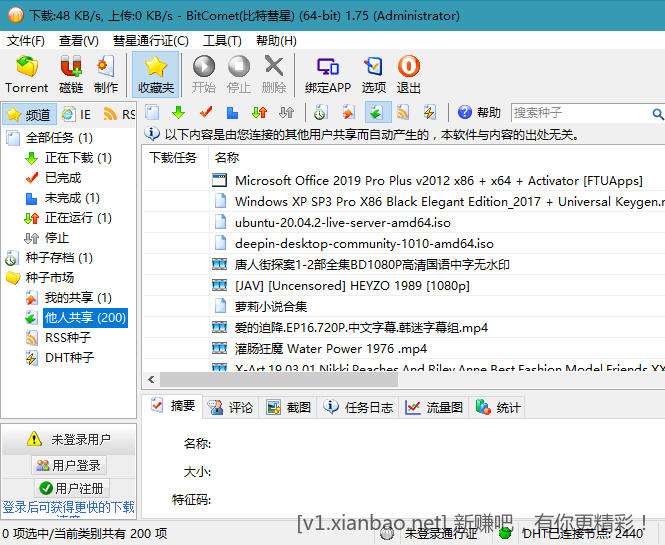Open a Torrent file from toolbar
Screen dimensions: 665x545
click(26, 75)
